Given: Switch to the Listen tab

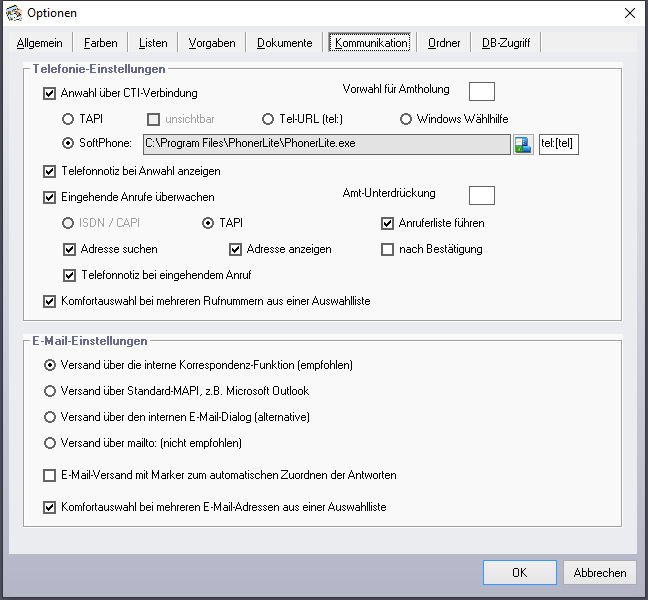Looking at the screenshot, I should click(x=153, y=43).
